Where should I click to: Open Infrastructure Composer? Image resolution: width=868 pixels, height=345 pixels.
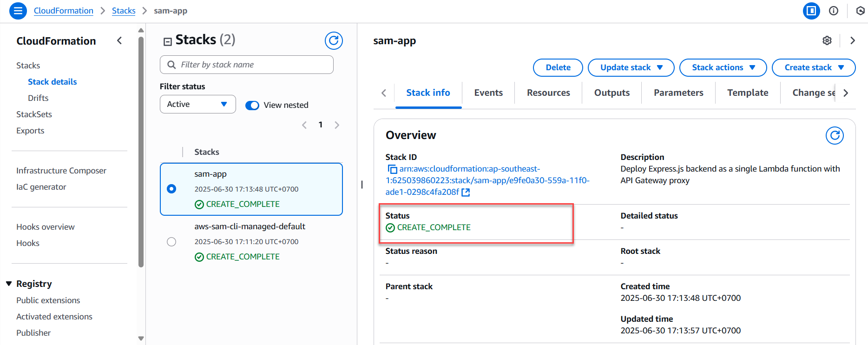pyautogui.click(x=61, y=171)
